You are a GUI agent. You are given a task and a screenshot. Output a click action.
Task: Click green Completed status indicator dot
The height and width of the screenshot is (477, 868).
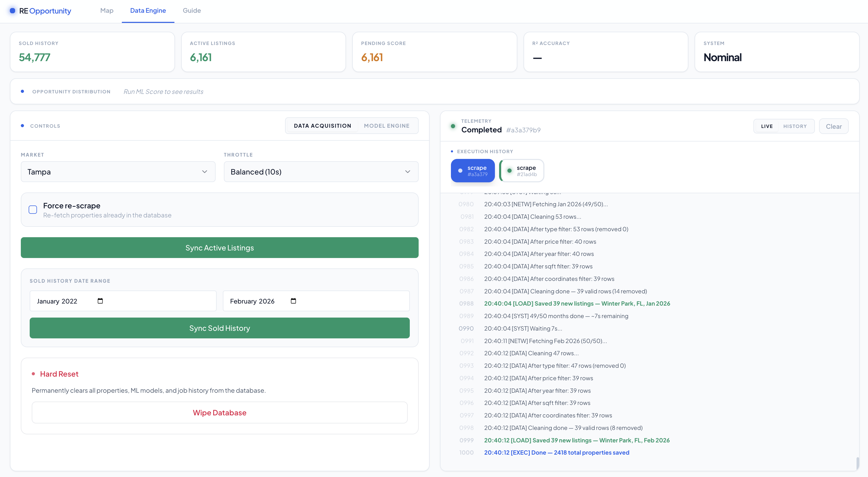pos(453,126)
